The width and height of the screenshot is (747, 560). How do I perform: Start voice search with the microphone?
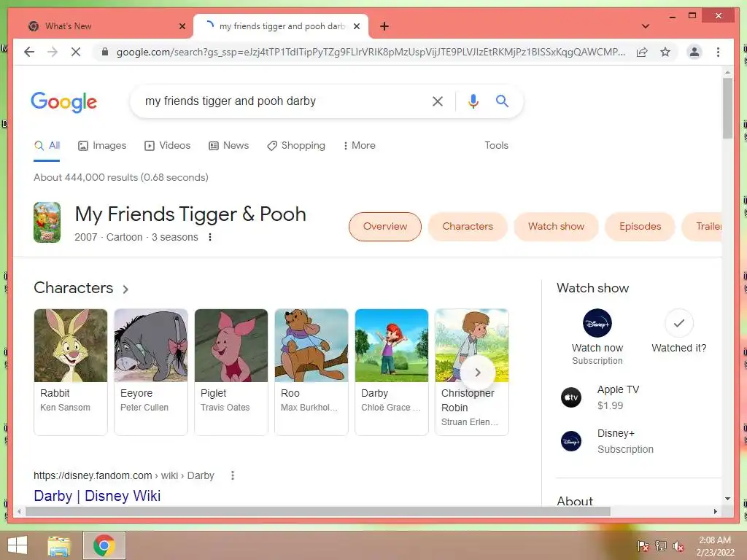coord(473,101)
